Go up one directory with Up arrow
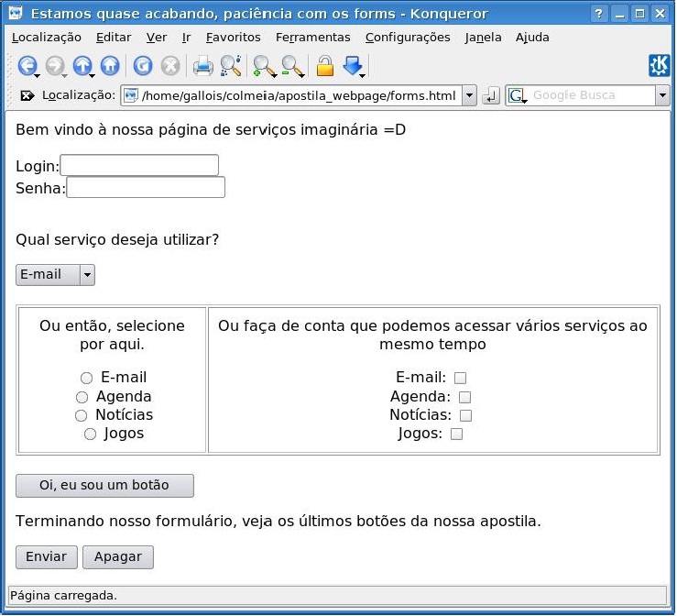Screen dimensions: 677x616 point(82,65)
